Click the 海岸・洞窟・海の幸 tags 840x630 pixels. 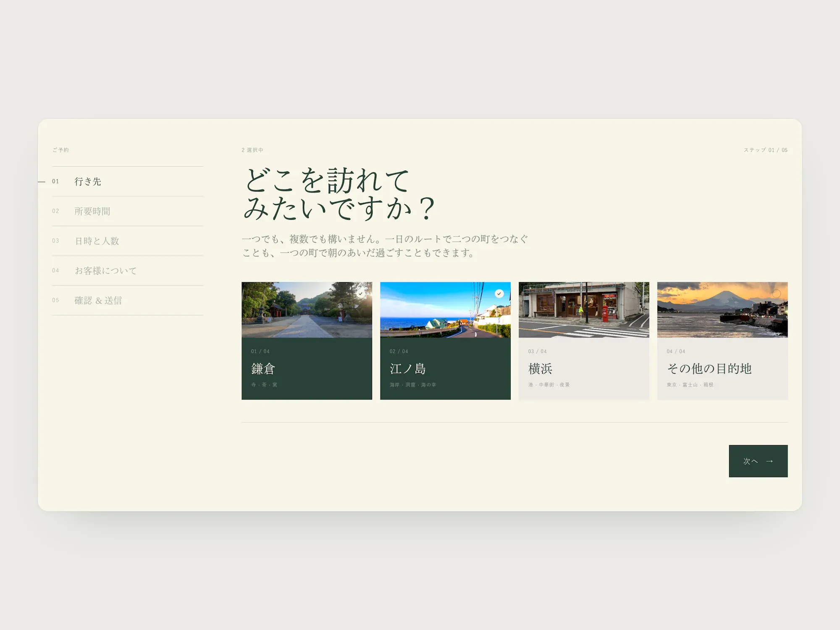click(x=413, y=385)
